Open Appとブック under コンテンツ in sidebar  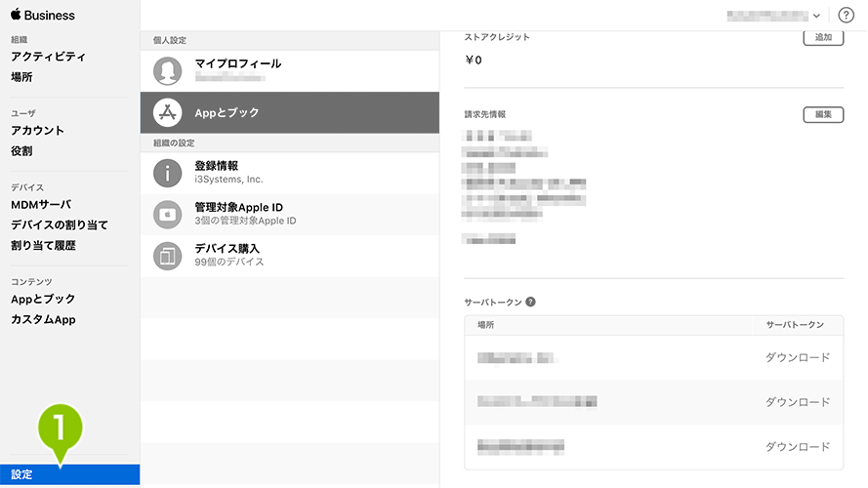tap(43, 300)
